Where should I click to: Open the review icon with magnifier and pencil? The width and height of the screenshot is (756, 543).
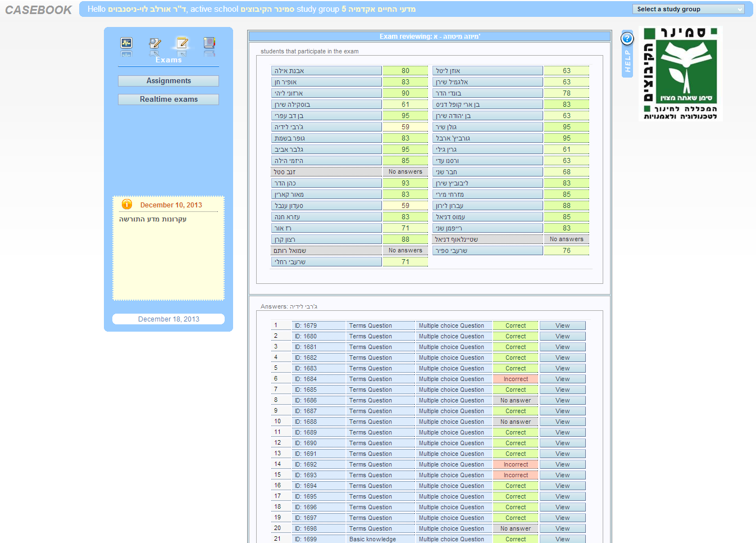[x=154, y=43]
